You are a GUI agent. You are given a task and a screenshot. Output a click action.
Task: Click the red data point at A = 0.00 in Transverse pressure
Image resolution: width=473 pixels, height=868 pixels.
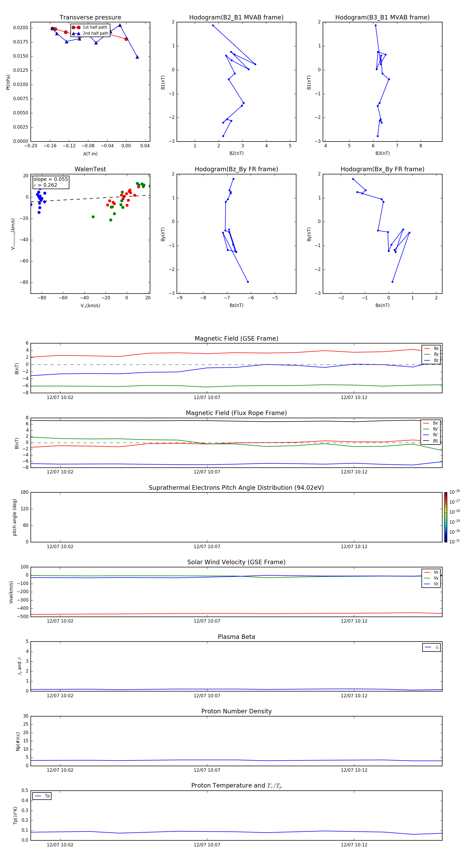pyautogui.click(x=126, y=39)
